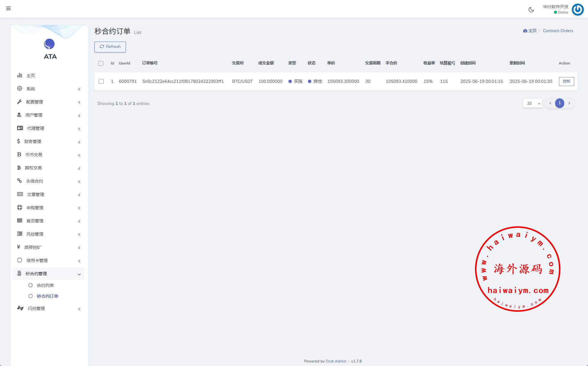Image resolution: width=588 pixels, height=366 pixels.
Task: Click the dollar icon for 财务管理
Action: [19, 141]
